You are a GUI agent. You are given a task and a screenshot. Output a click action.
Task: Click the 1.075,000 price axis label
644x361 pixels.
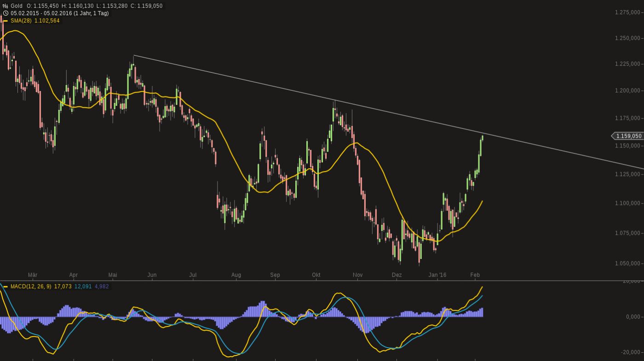(x=628, y=233)
